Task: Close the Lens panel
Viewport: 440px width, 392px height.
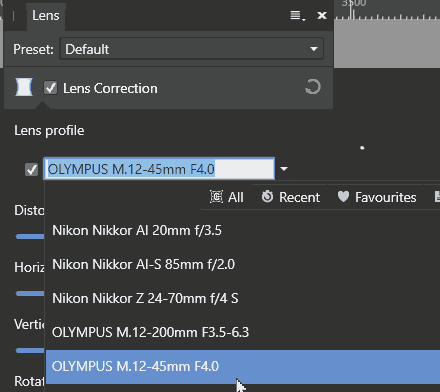Action: point(322,16)
